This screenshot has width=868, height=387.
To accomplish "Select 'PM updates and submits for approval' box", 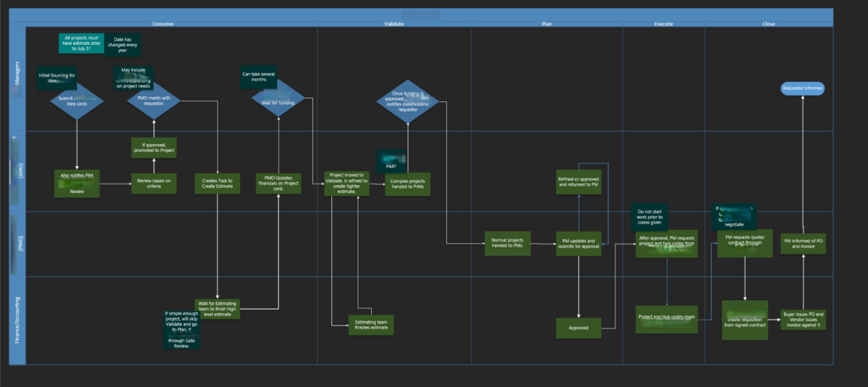I will (579, 244).
